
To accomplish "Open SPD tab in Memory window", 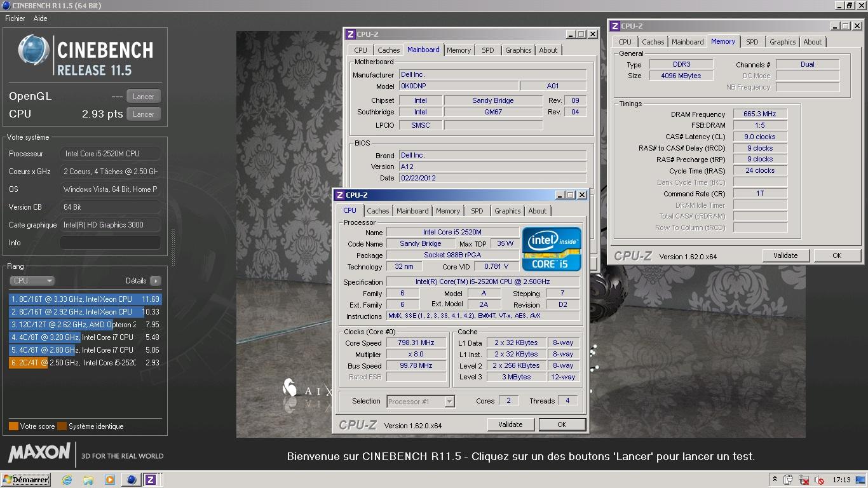I will 752,42.
